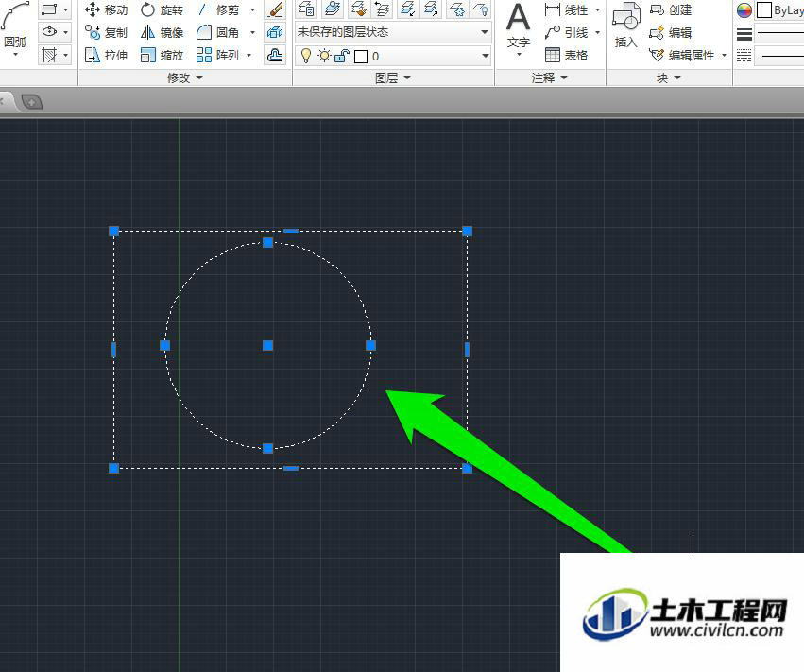
Task: Expand the Modify (修改) panel
Action: 185,78
